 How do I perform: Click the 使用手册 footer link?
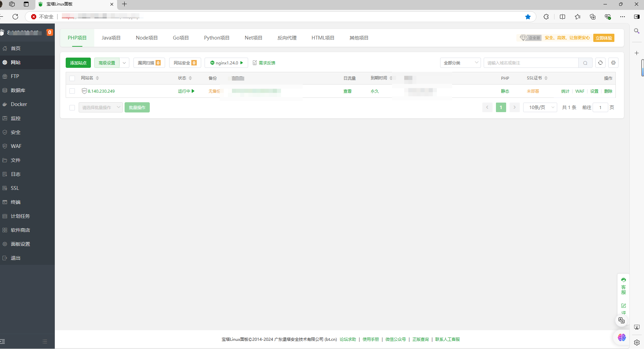(371, 339)
